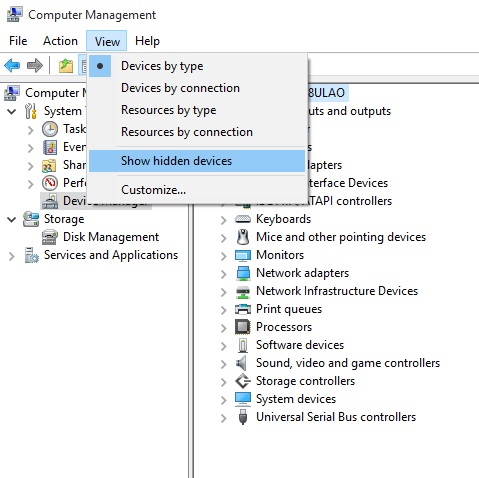Screen dimensions: 479x478
Task: Expand the Task Scheduler node
Action: point(30,130)
